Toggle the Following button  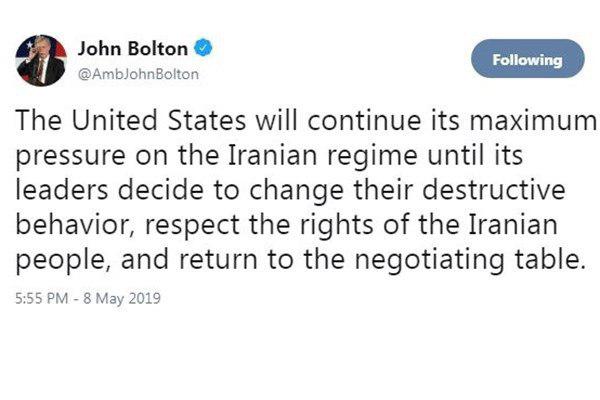pos(527,60)
